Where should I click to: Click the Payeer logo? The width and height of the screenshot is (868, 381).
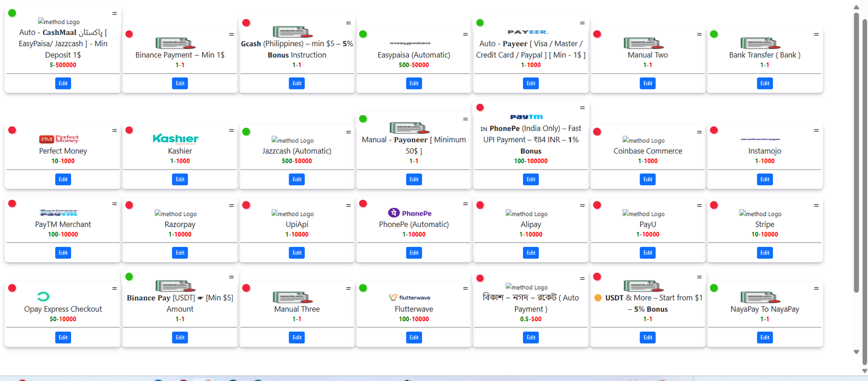coord(528,32)
